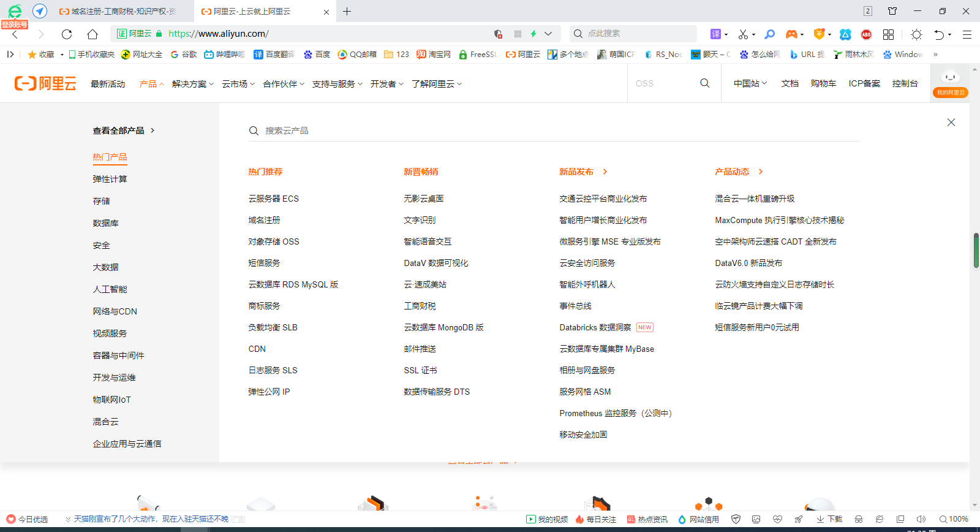
Task: Expand the 云市场 dropdown
Action: 238,84
